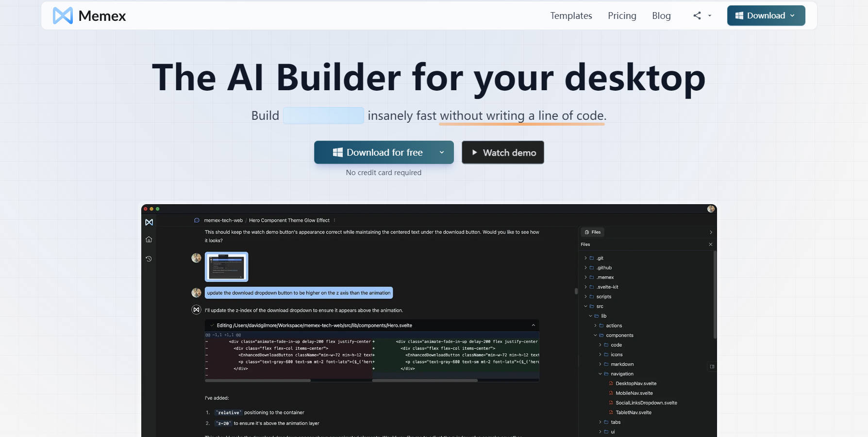Open the Blog page
Image resolution: width=868 pixels, height=437 pixels.
click(661, 16)
